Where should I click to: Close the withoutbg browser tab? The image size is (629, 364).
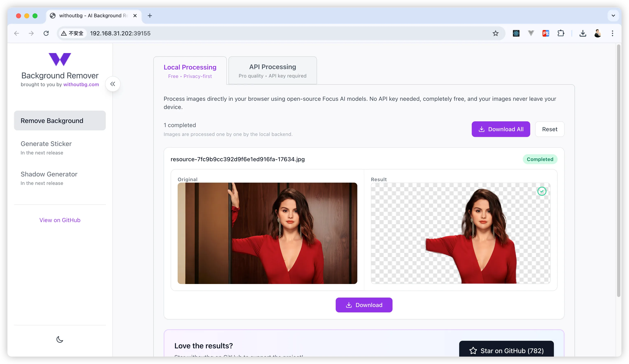(x=135, y=16)
